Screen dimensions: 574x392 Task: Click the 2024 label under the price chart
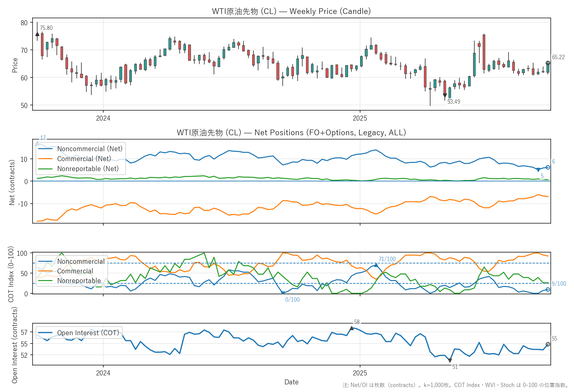(x=103, y=118)
